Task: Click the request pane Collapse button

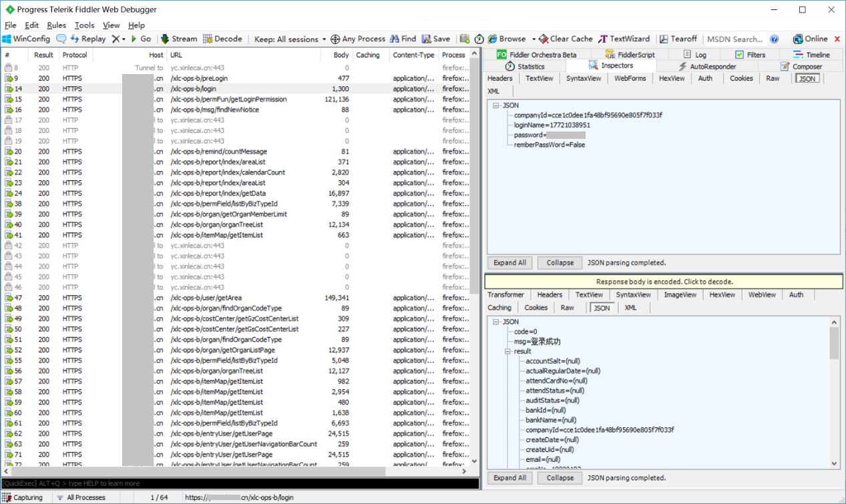Action: (x=560, y=262)
